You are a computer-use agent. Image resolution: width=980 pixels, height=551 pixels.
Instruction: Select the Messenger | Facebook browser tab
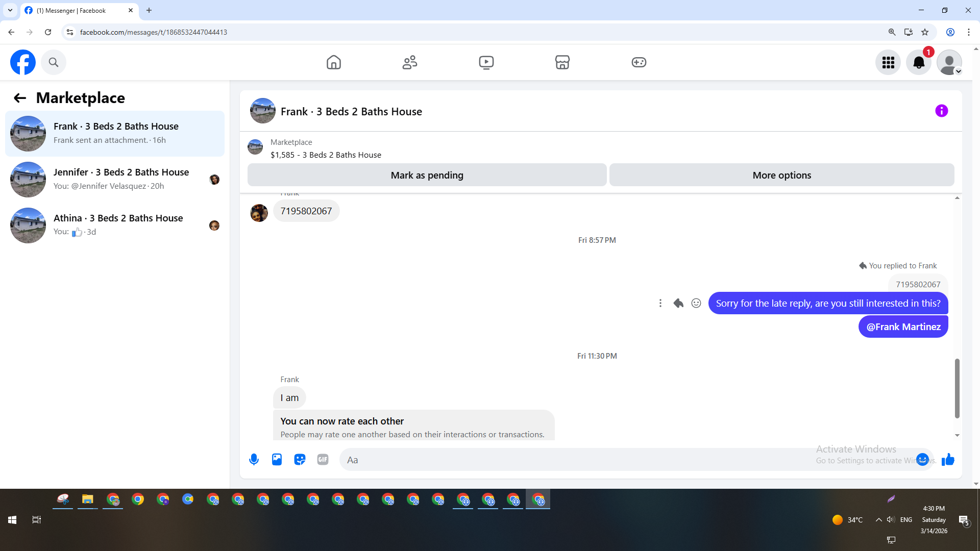point(79,10)
